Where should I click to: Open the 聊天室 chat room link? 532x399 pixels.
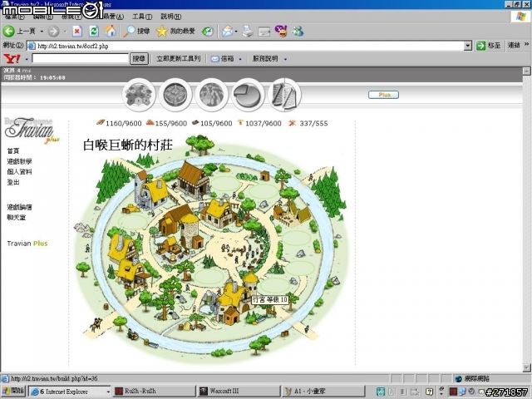(17, 218)
